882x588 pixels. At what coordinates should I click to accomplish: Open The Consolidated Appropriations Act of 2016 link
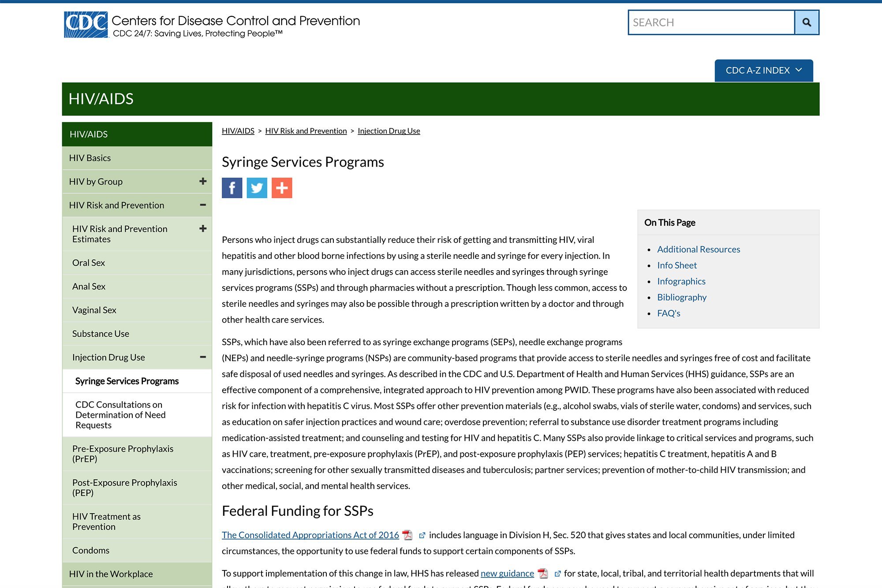(310, 535)
